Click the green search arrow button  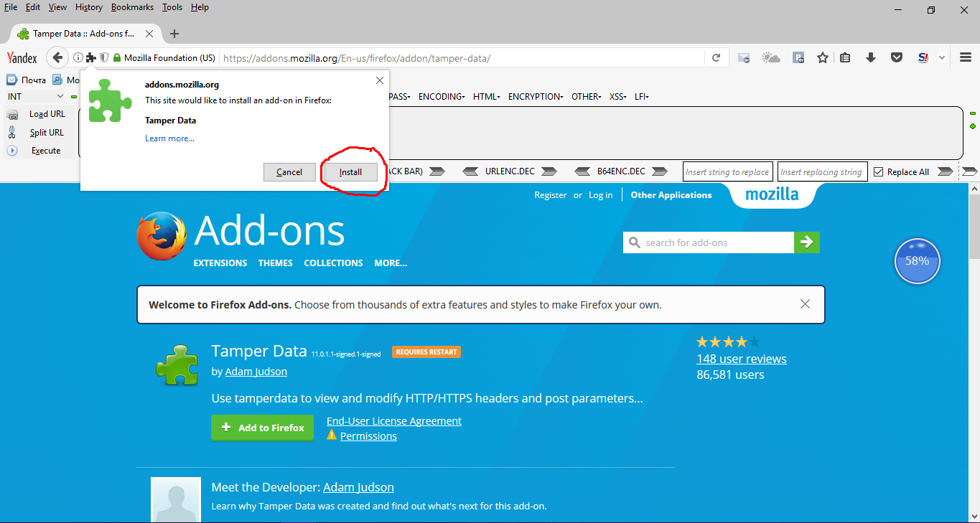tap(807, 242)
